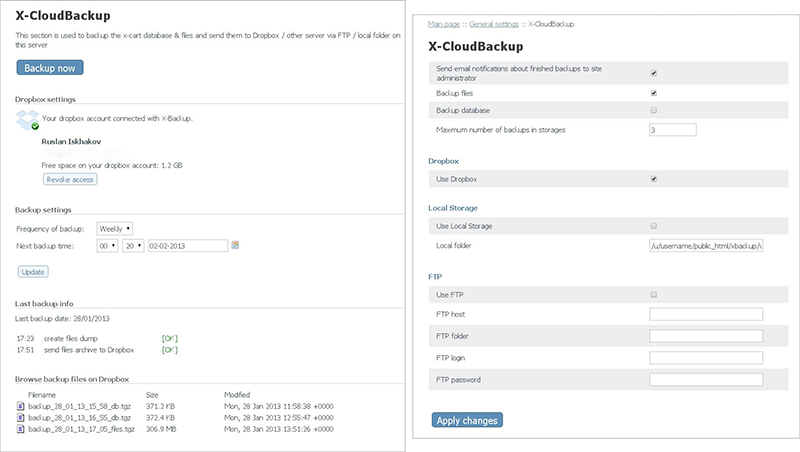Screen dimensions: 800x452
Task: Click the FTP password input field
Action: tap(706, 380)
